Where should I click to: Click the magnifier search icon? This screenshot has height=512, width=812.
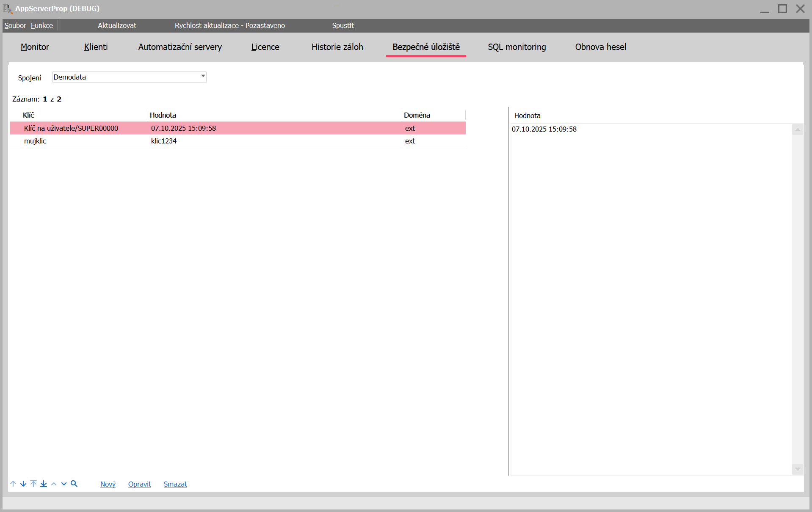[74, 484]
